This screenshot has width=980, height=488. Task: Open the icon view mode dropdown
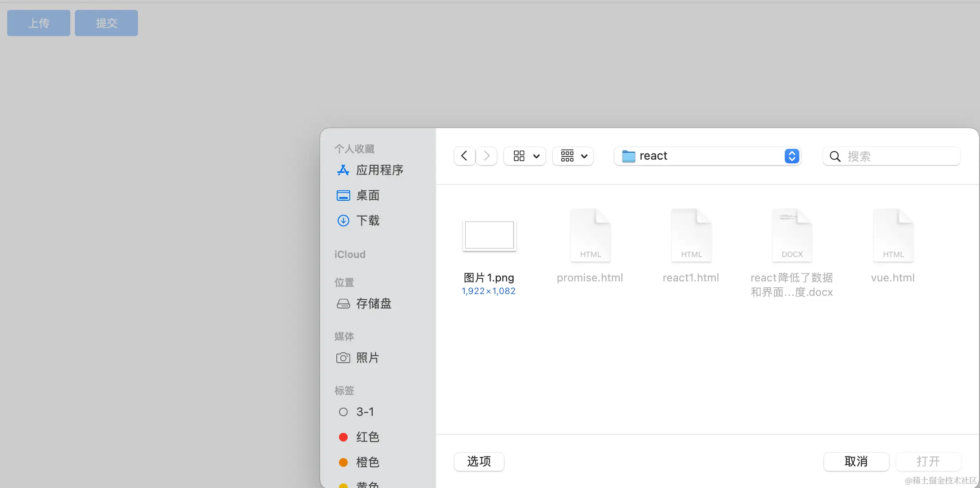(x=525, y=156)
